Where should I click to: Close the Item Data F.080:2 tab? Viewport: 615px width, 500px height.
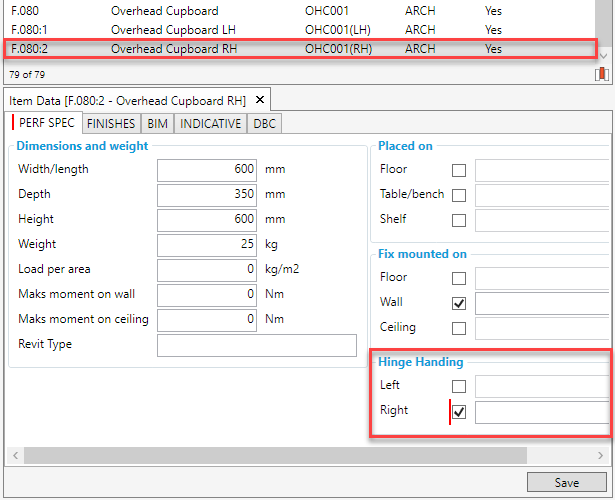point(259,100)
